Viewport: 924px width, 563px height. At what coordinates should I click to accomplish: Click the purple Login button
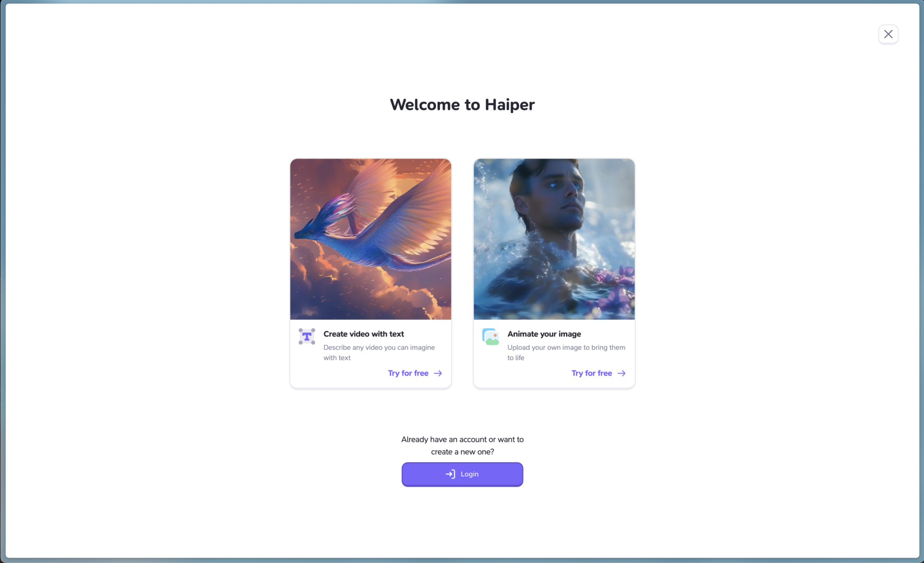(x=462, y=474)
